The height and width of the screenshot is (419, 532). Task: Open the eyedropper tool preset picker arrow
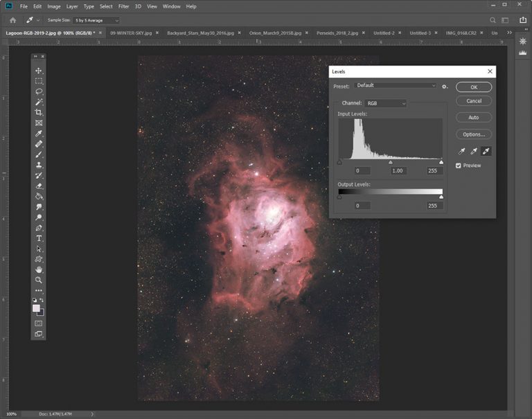38,20
